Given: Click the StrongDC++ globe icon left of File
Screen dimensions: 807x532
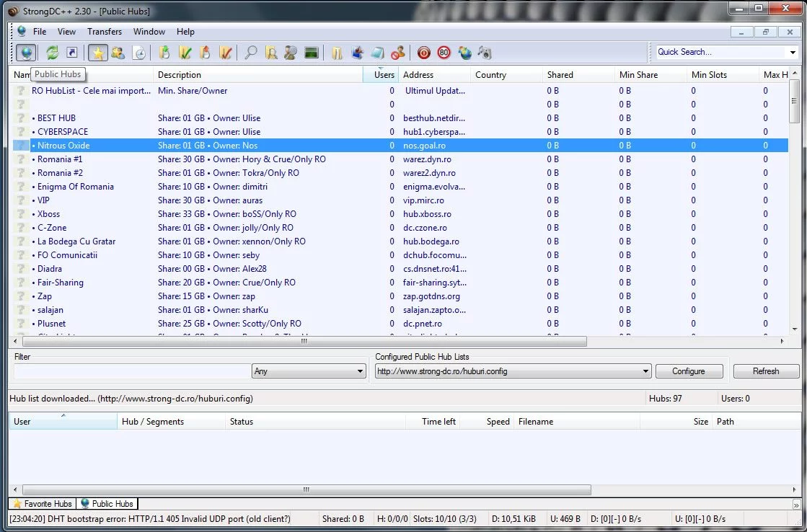Looking at the screenshot, I should pyautogui.click(x=22, y=32).
